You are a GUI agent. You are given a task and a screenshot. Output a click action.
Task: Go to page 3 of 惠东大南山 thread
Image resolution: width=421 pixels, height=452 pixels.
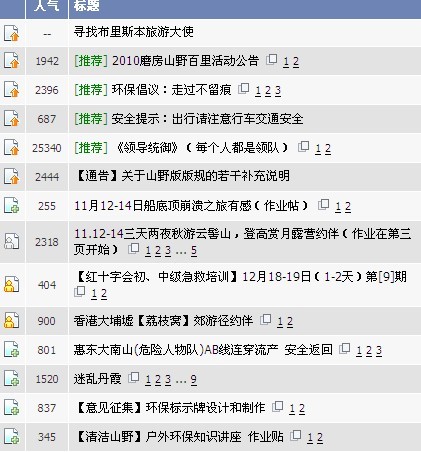[379, 351]
